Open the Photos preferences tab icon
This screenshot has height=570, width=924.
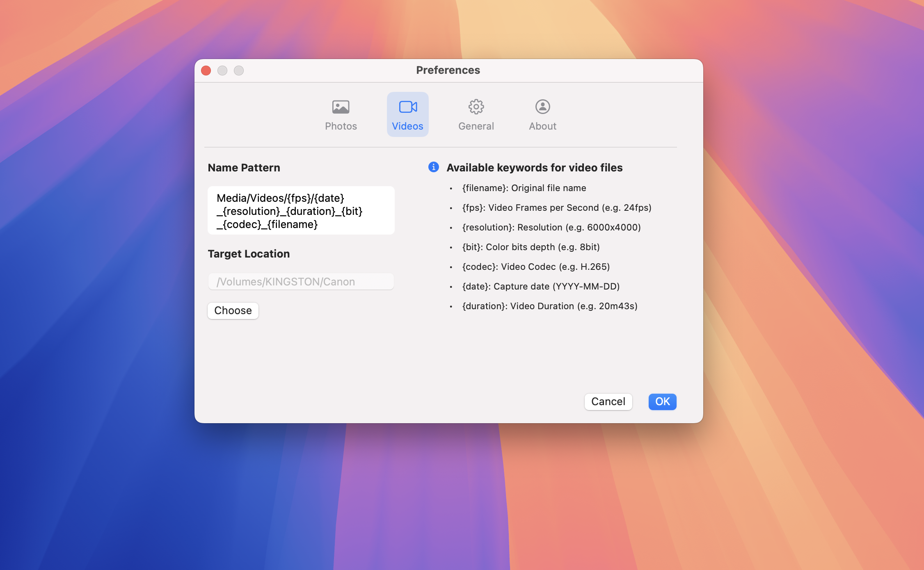341,107
